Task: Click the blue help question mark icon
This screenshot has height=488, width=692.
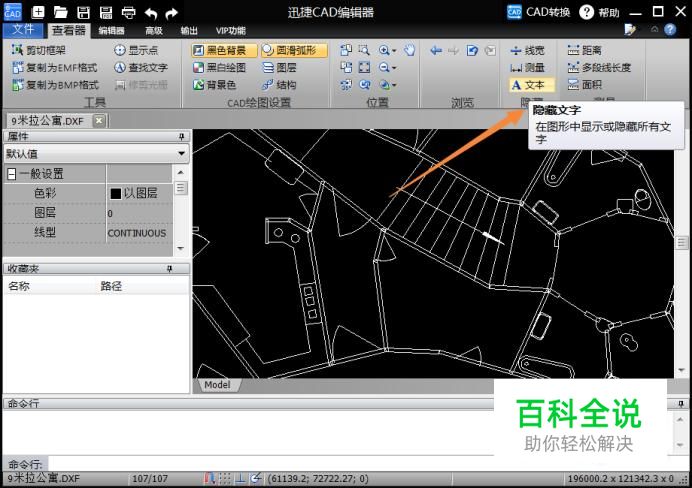Action: [x=670, y=30]
